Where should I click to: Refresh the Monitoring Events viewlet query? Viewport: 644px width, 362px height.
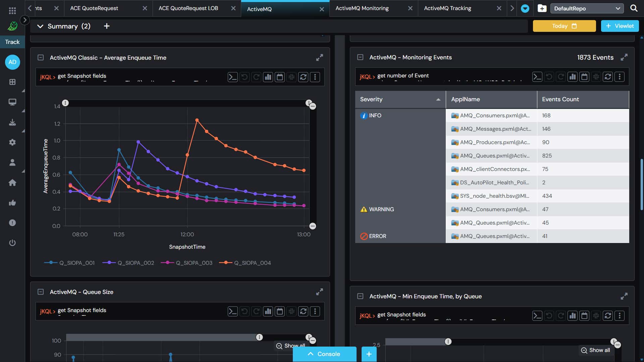pos(608,76)
